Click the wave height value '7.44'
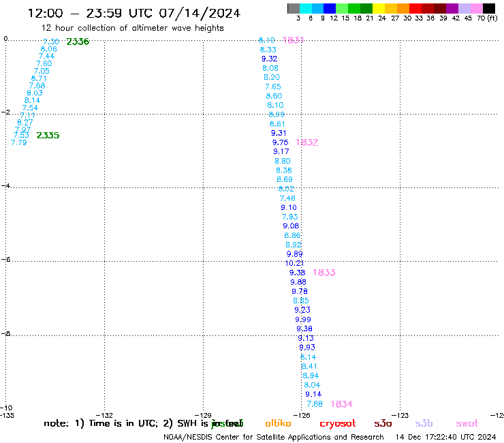 tap(46, 57)
